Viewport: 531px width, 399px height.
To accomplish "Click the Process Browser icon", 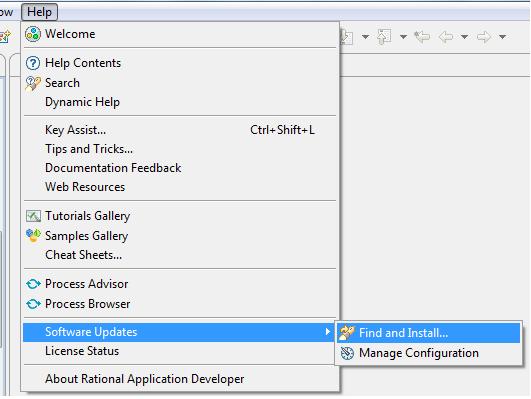I will (x=33, y=304).
